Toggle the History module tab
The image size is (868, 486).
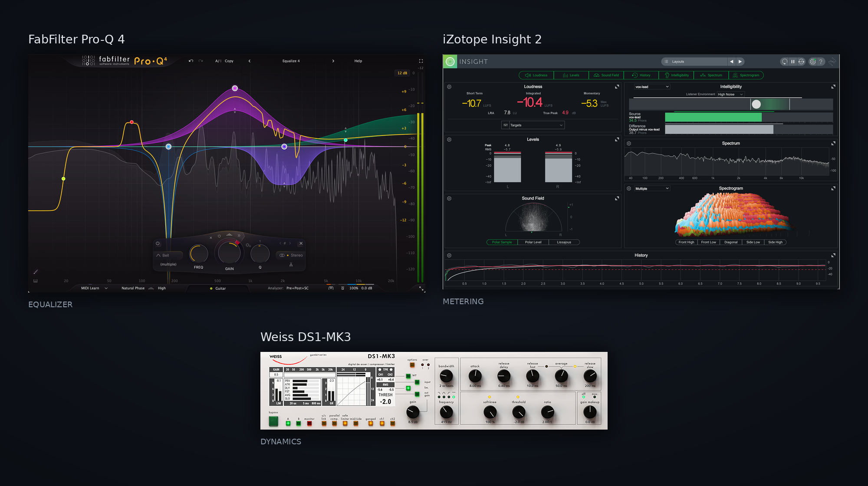click(x=641, y=75)
